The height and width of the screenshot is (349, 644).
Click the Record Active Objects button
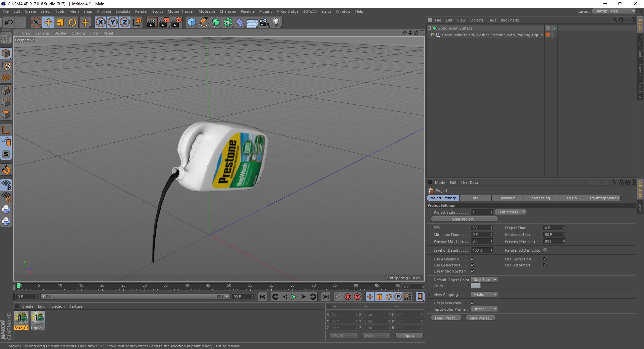[338, 297]
